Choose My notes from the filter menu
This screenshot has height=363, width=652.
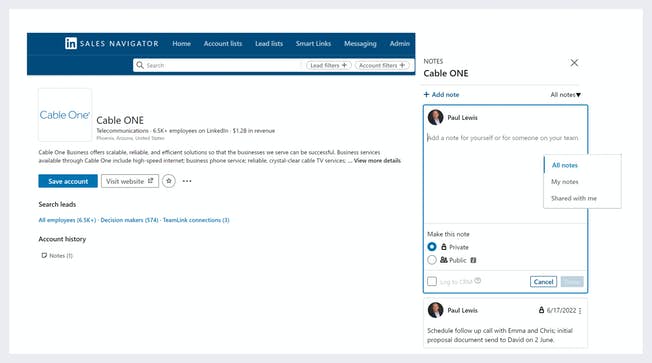coord(564,182)
